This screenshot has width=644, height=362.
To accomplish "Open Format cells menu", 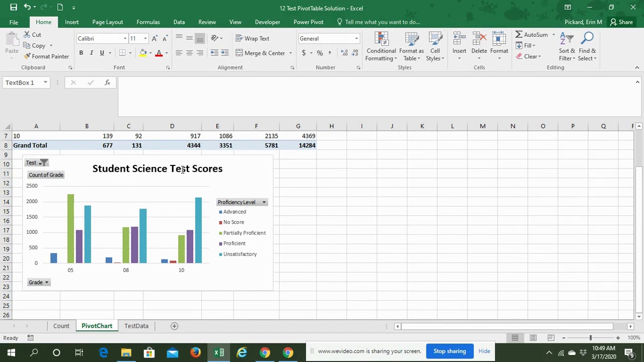I will (499, 46).
